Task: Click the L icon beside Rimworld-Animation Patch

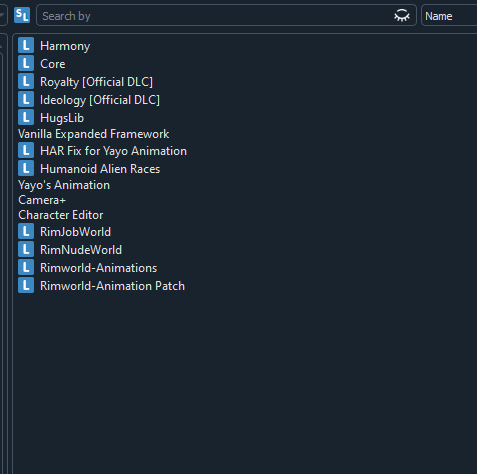Action: coord(26,285)
